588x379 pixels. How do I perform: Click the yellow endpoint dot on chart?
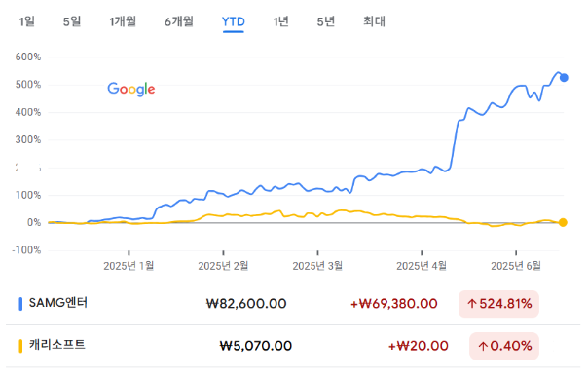(563, 222)
